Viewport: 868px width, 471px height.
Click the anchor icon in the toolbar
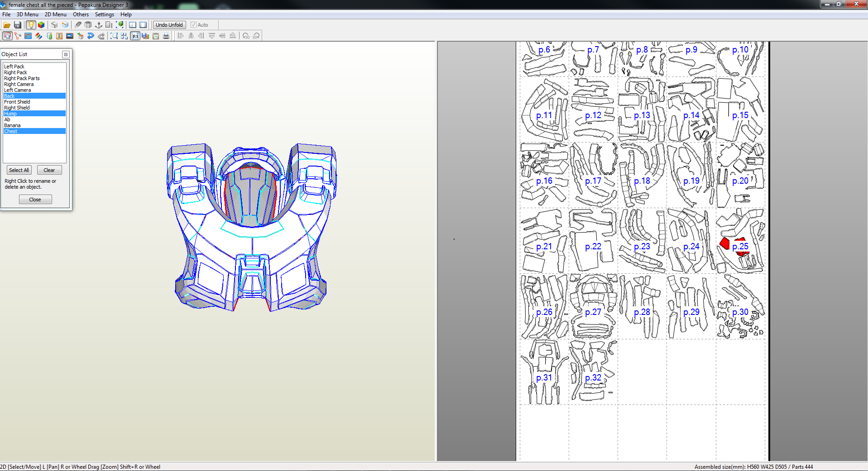click(x=99, y=25)
